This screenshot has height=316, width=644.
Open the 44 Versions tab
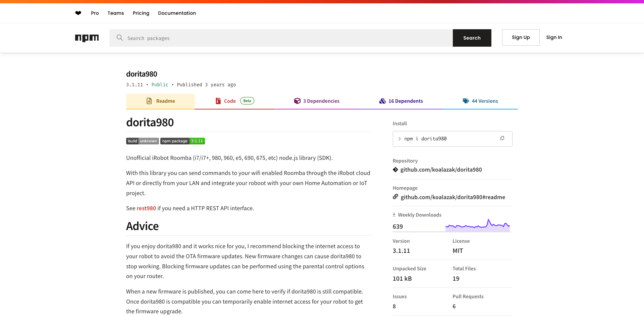coord(480,101)
